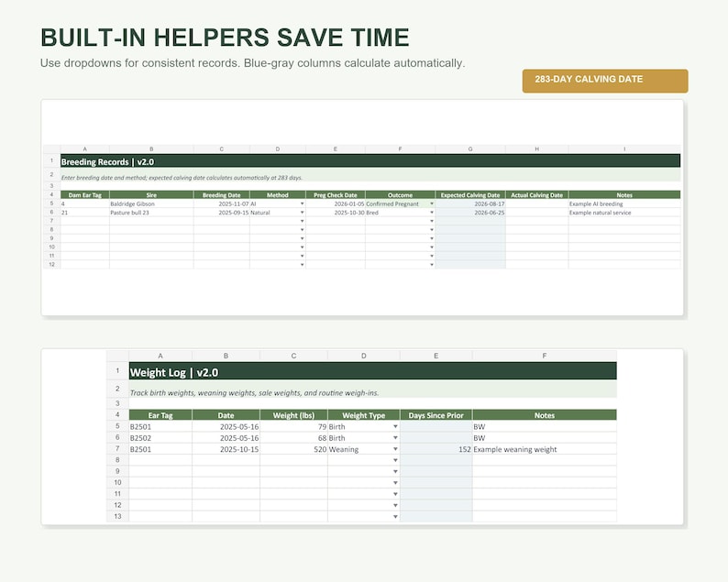The image size is (728, 582).
Task: Select the Method column header
Action: click(278, 195)
